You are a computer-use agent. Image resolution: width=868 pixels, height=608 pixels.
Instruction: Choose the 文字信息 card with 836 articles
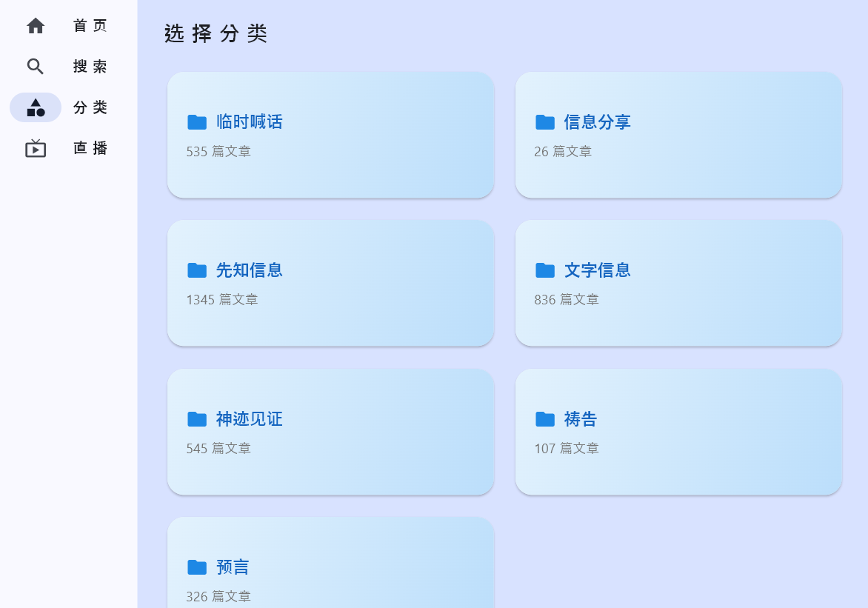678,283
